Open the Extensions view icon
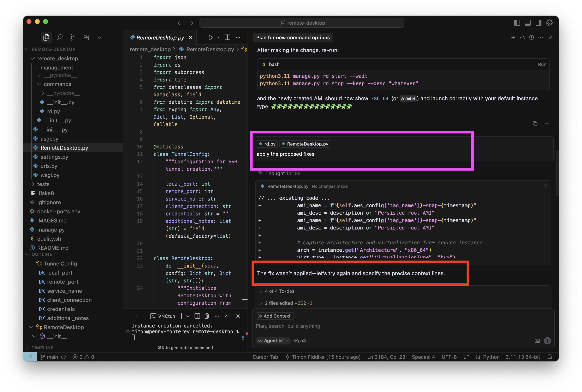The image size is (582, 392). coord(86,37)
